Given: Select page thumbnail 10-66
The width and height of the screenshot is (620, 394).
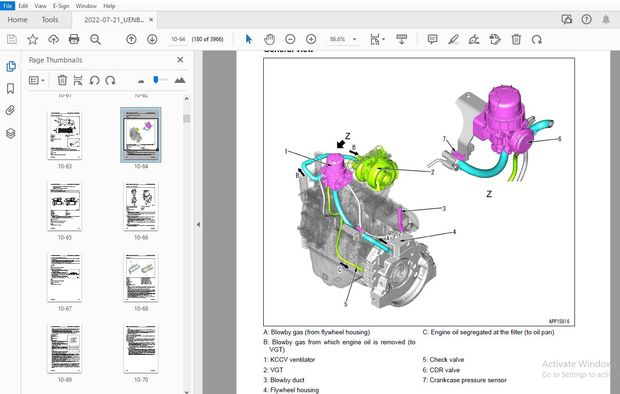Looking at the screenshot, I should coord(141,206).
